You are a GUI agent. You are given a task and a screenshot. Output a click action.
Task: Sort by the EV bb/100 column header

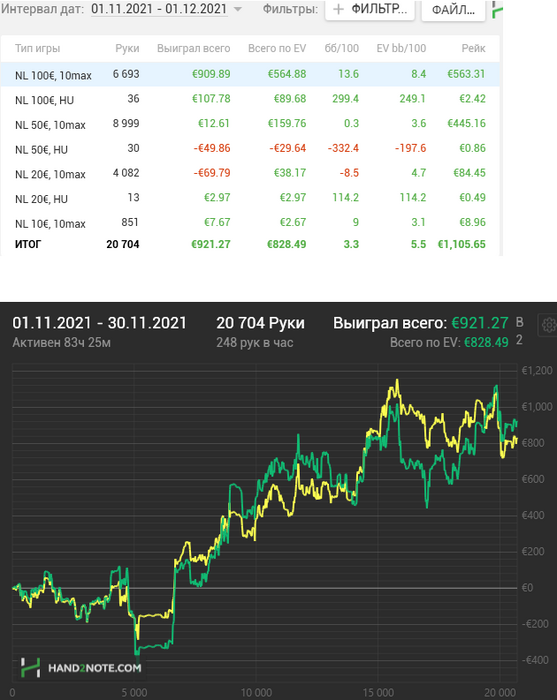401,48
